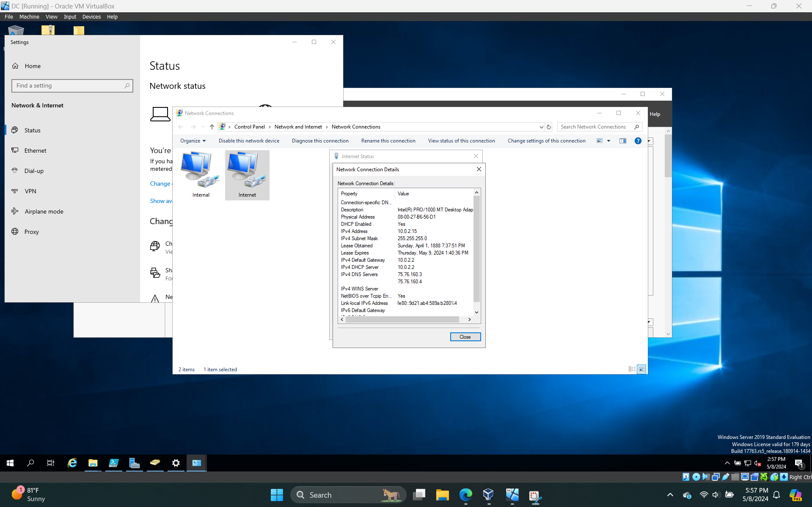Open VirtualBox Devices menu
This screenshot has height=507, width=812.
(91, 17)
